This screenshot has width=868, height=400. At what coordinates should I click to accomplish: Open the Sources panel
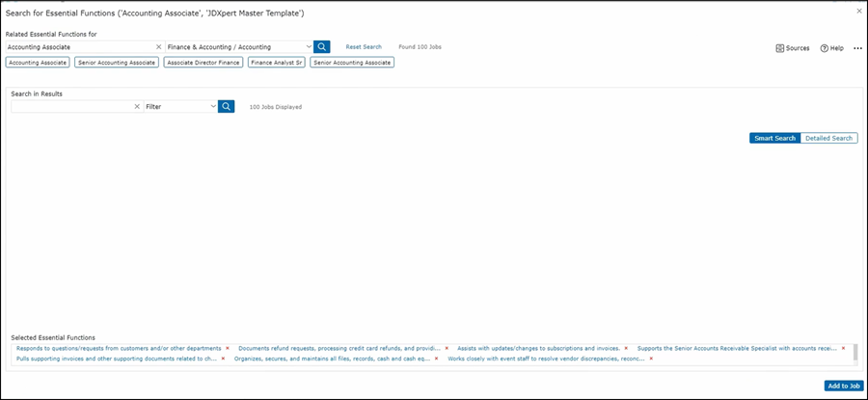[793, 48]
